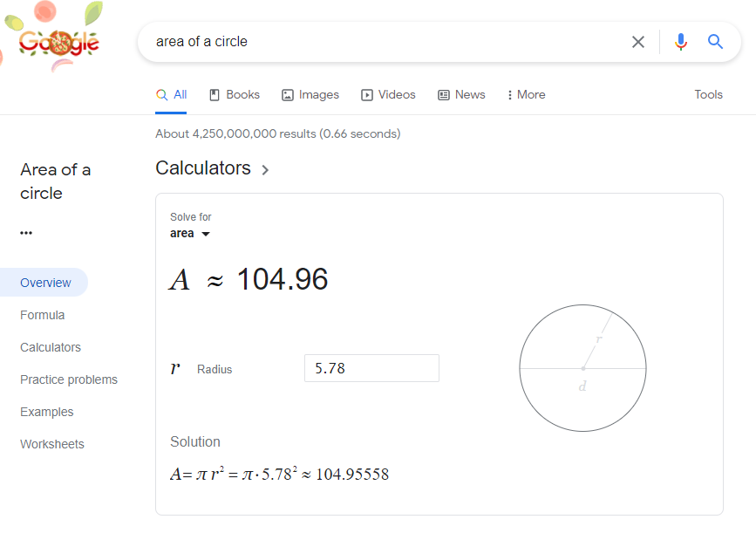The height and width of the screenshot is (533, 756).
Task: Go to Formula in sidebar
Action: pyautogui.click(x=43, y=315)
